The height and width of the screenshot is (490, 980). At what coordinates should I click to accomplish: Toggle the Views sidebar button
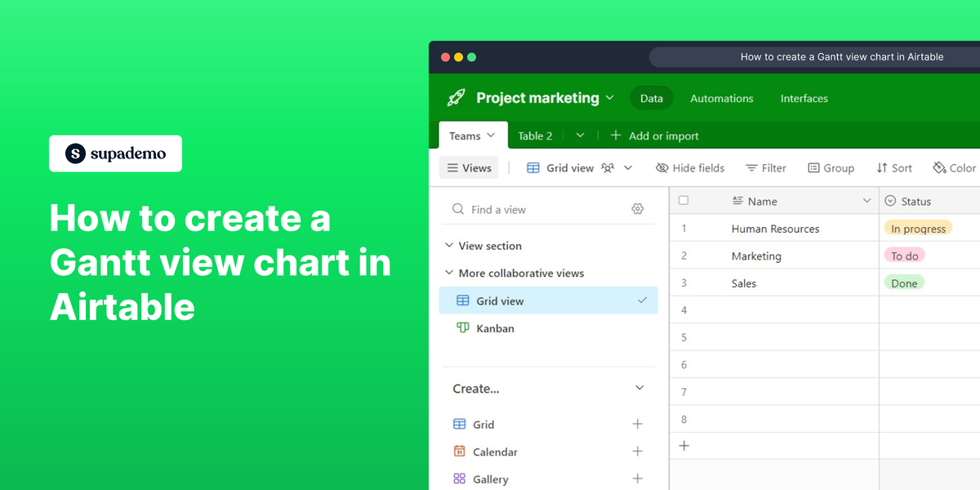pos(469,167)
